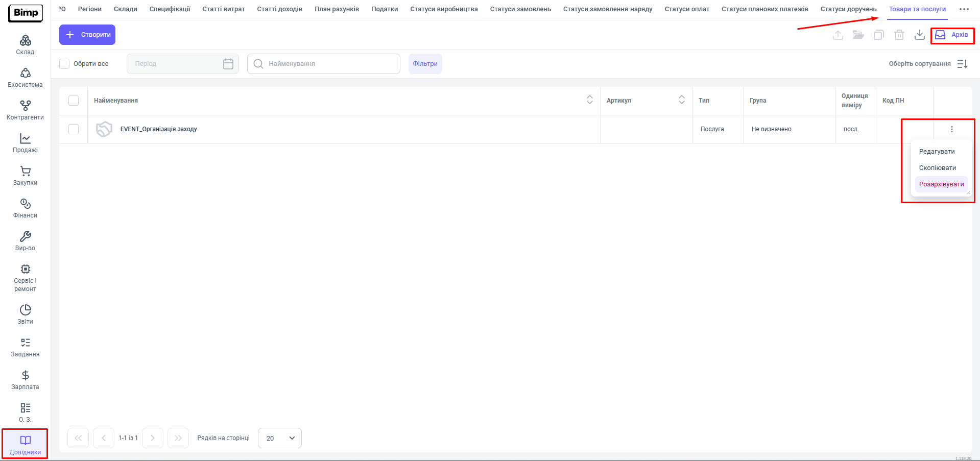This screenshot has height=461, width=980.
Task: Click the Фільтри button
Action: coord(425,64)
